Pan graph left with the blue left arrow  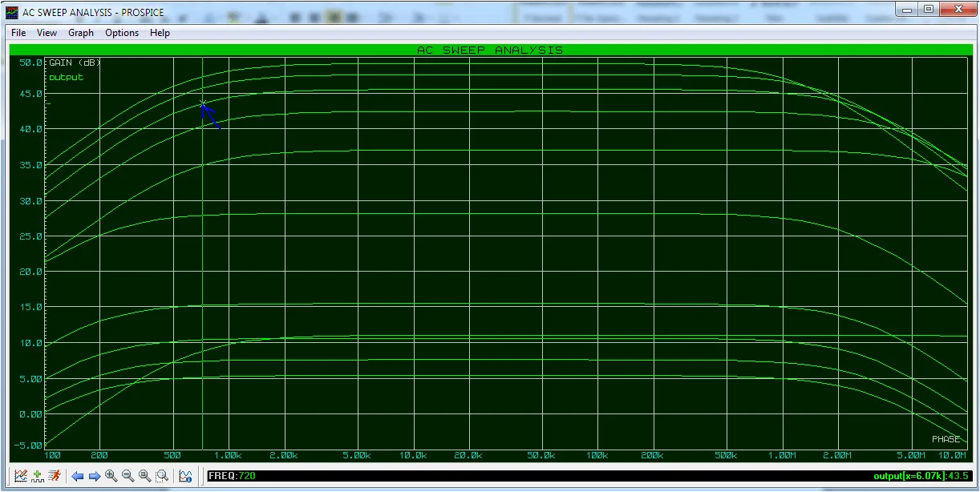point(78,476)
